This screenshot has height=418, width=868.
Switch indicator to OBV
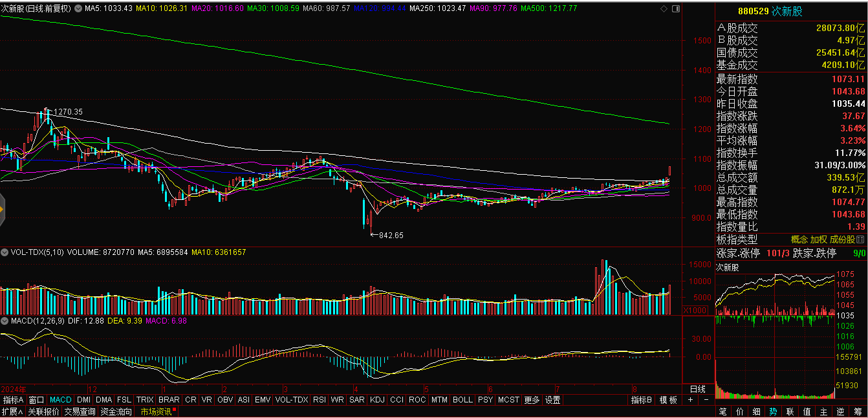tap(225, 400)
